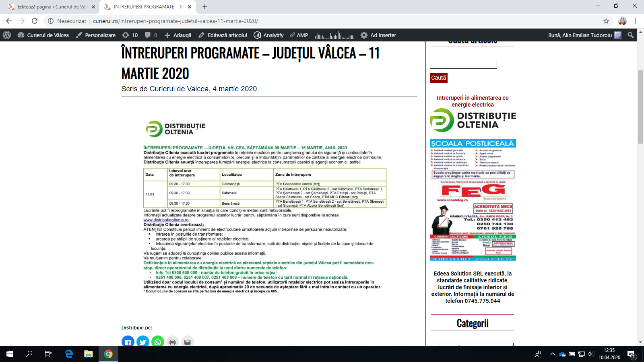Follow the www.distributieoltenia.ro link
644x362 pixels.
tap(166, 220)
